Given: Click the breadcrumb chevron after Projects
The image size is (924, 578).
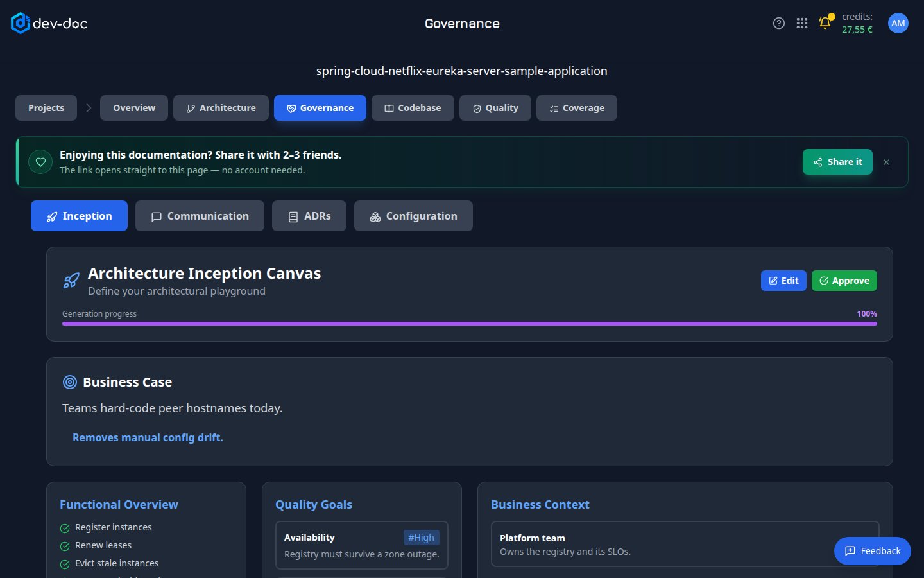Looking at the screenshot, I should (89, 108).
